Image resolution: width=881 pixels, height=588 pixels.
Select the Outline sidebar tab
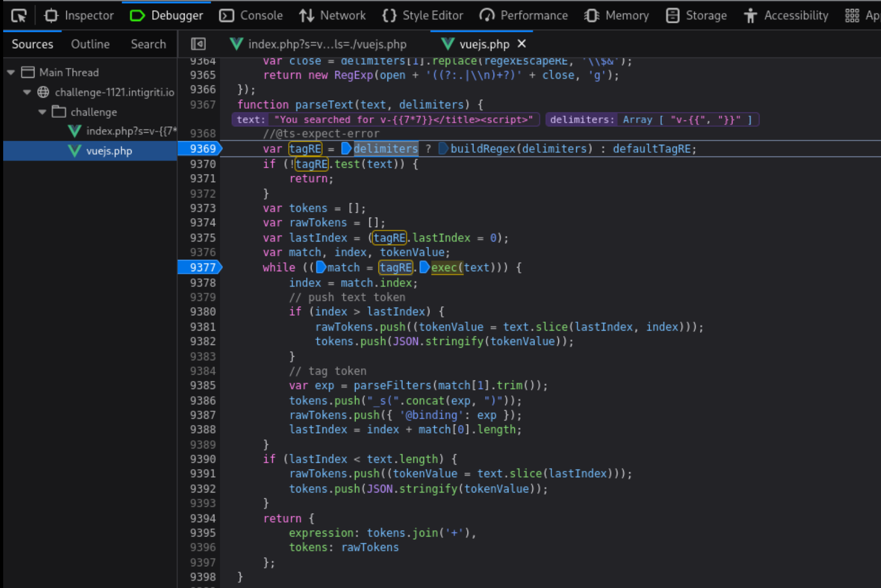point(90,44)
